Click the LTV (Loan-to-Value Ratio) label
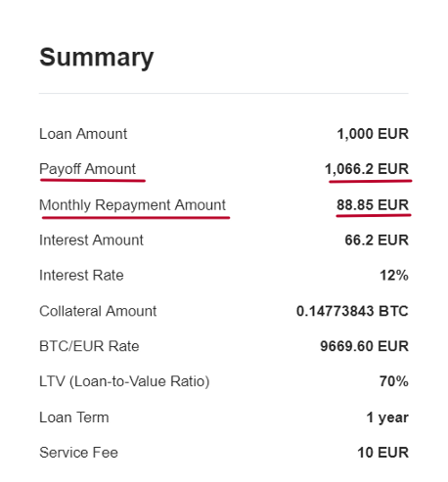 coord(124,381)
